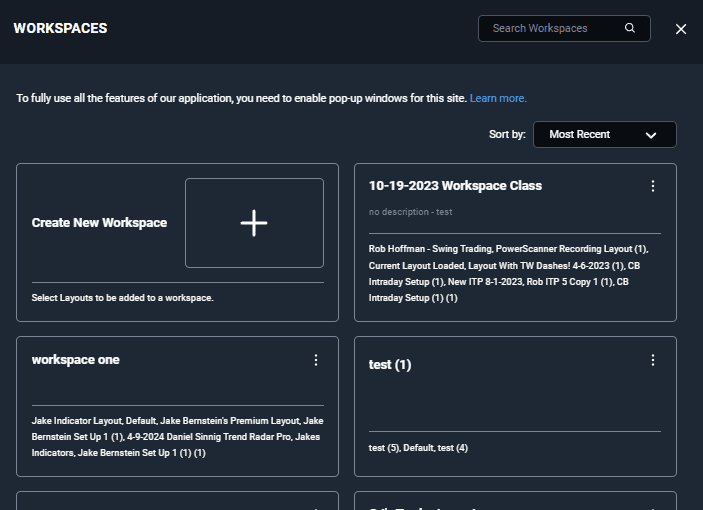Screen dimensions: 703x510
Task: Open the workspace one card
Action: click(x=75, y=359)
